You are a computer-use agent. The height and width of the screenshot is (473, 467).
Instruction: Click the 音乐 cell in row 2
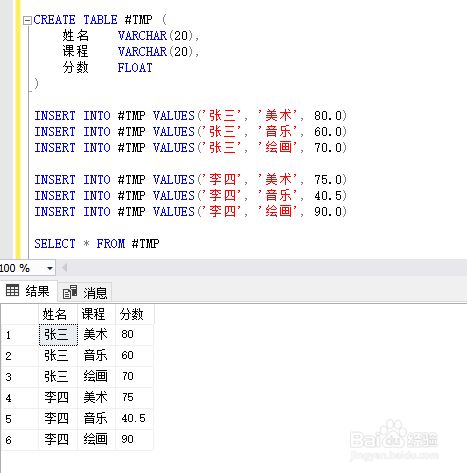point(96,356)
